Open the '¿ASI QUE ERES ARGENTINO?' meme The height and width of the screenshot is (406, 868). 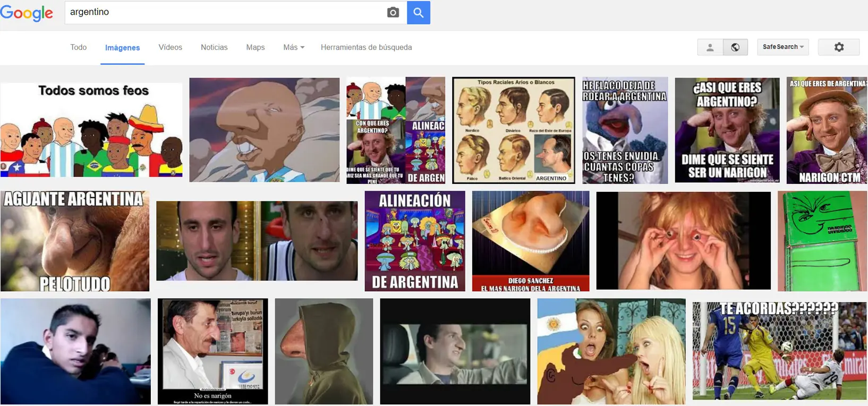727,130
